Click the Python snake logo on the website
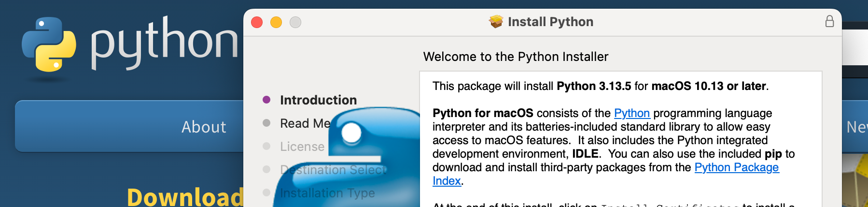This screenshot has width=868, height=207. (x=49, y=44)
